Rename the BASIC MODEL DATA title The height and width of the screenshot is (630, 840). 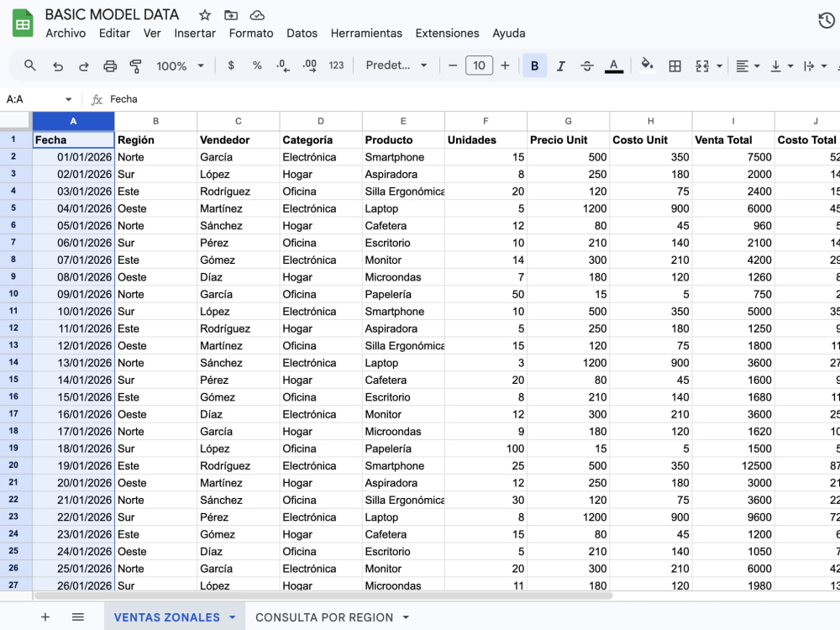pos(112,14)
